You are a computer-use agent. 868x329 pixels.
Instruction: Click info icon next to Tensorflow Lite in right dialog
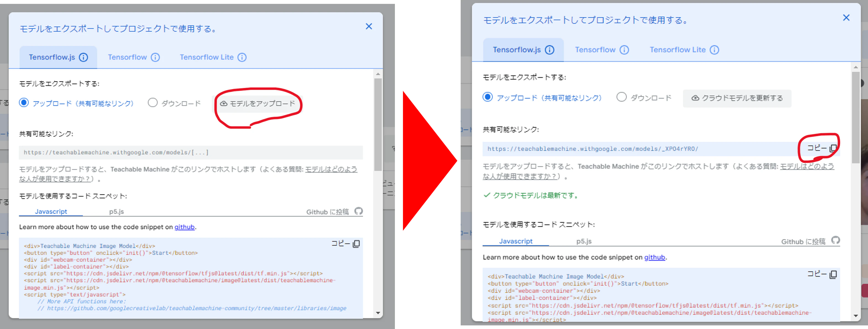coord(714,50)
